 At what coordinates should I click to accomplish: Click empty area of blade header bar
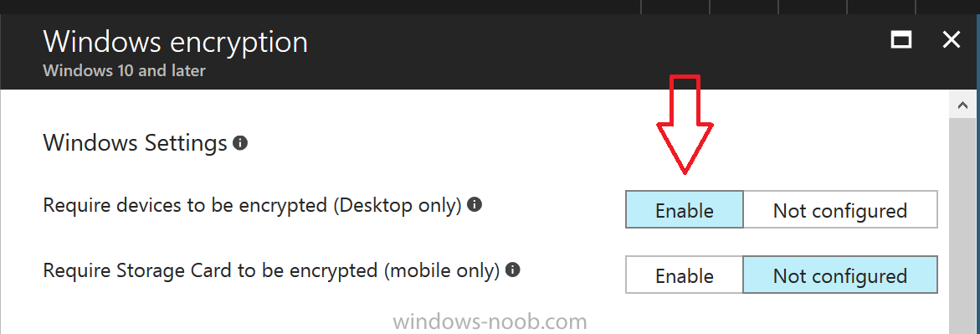point(562,54)
